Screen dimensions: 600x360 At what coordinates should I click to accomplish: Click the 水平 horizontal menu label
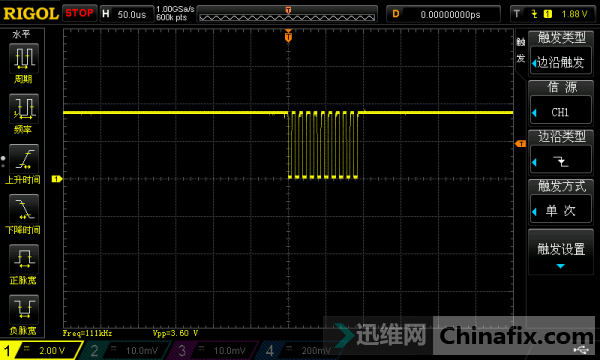[21, 34]
